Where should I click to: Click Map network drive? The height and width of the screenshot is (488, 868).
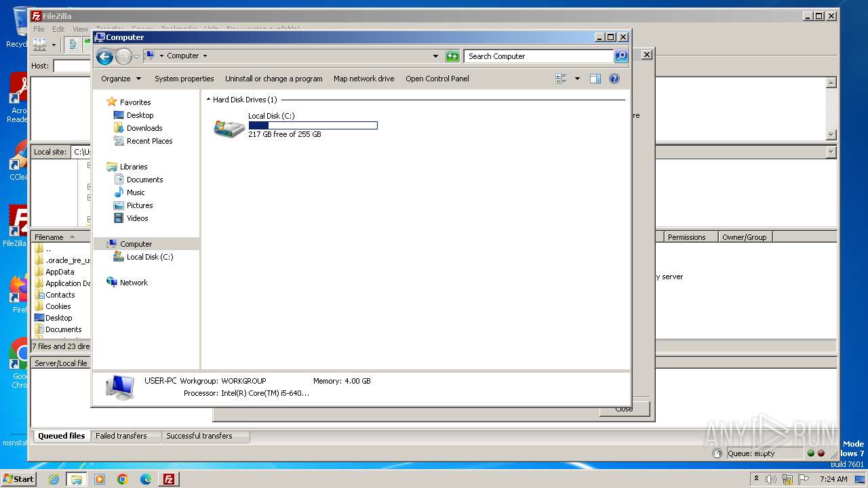click(363, 79)
